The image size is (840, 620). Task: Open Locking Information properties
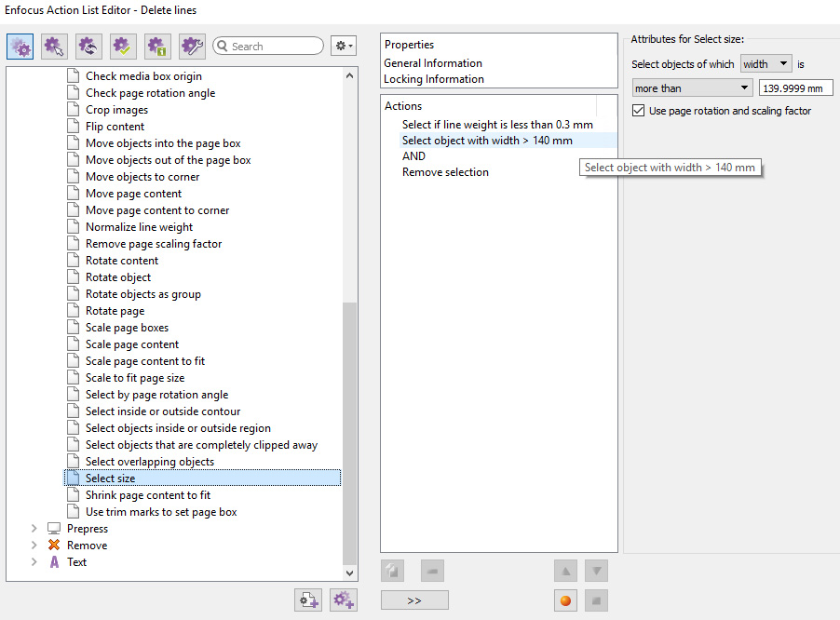click(x=434, y=79)
